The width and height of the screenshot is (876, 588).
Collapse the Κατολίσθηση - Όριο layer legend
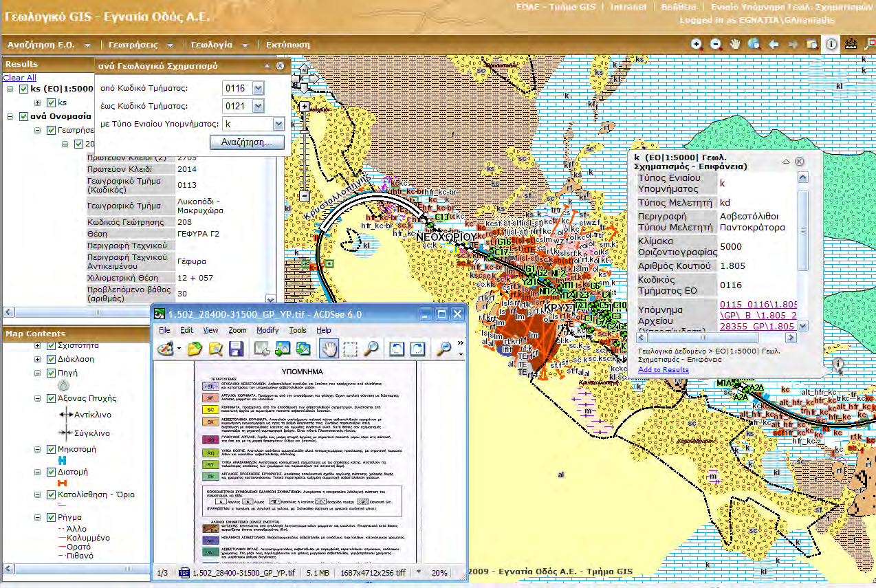coord(38,494)
